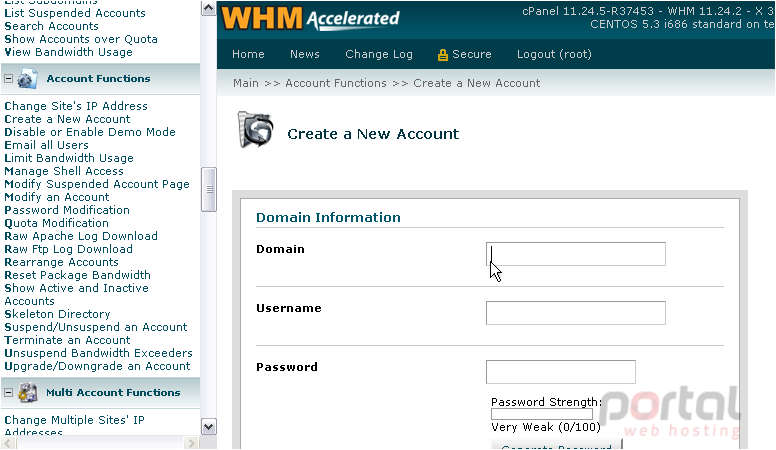
Task: Open Reset Package Bandwidth
Action: 77,275
